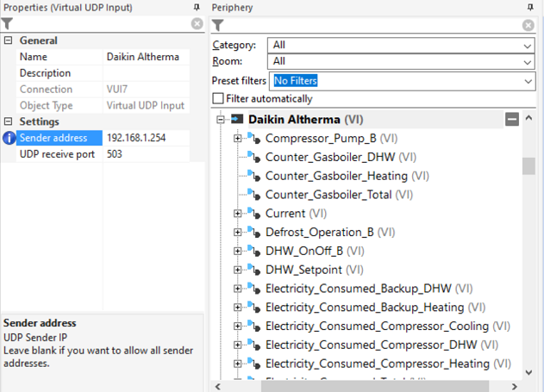Click the Object Type value Virtual UDP Input
The height and width of the screenshot is (392, 544).
146,106
